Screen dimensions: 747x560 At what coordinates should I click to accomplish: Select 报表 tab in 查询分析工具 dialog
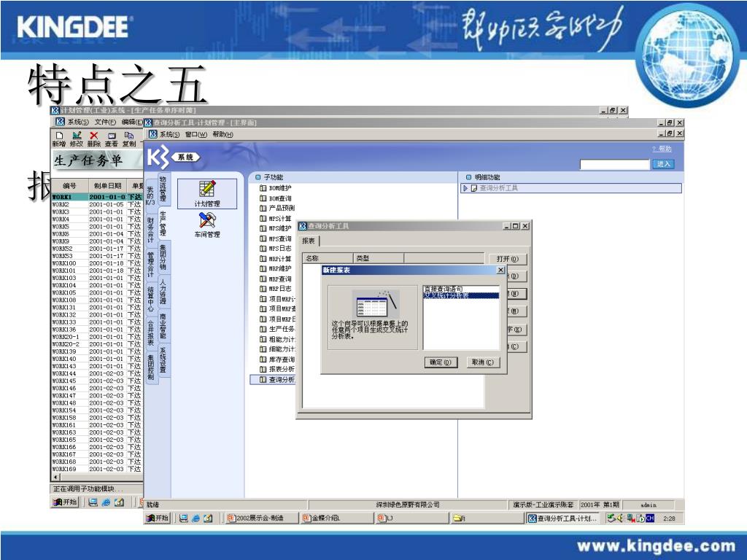(309, 241)
